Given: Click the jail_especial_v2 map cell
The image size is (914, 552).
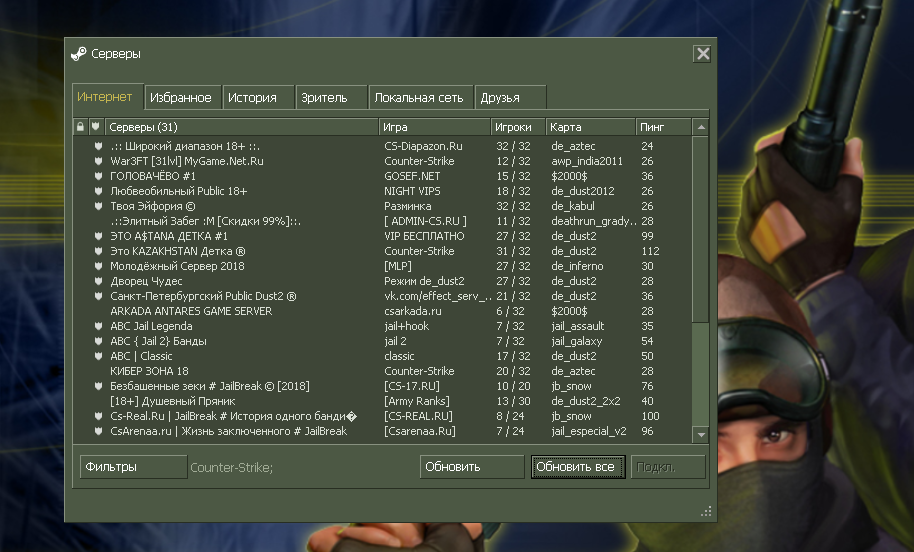Looking at the screenshot, I should 589,431.
